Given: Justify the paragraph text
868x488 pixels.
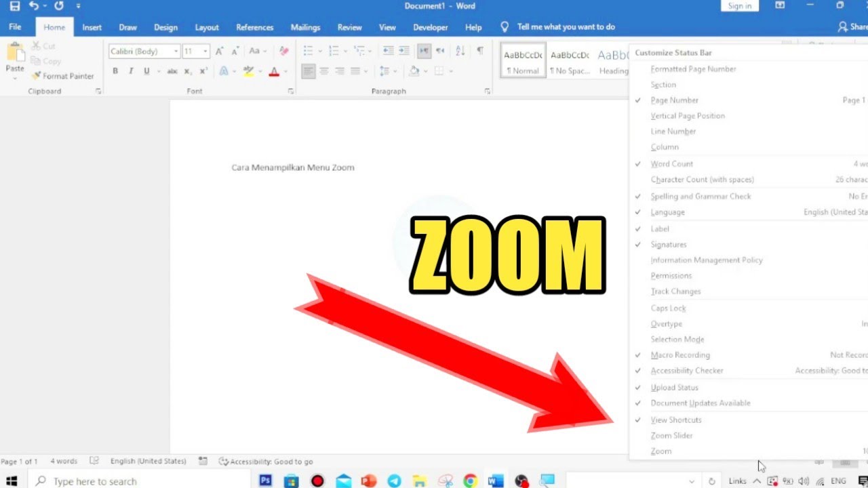Looking at the screenshot, I should point(355,71).
